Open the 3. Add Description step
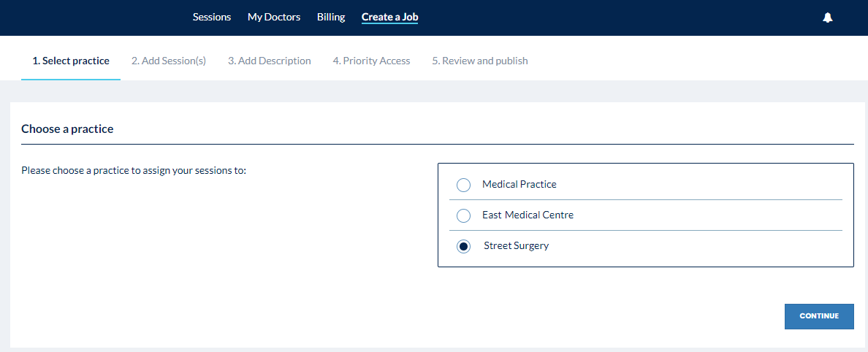The height and width of the screenshot is (352, 868). [x=270, y=61]
